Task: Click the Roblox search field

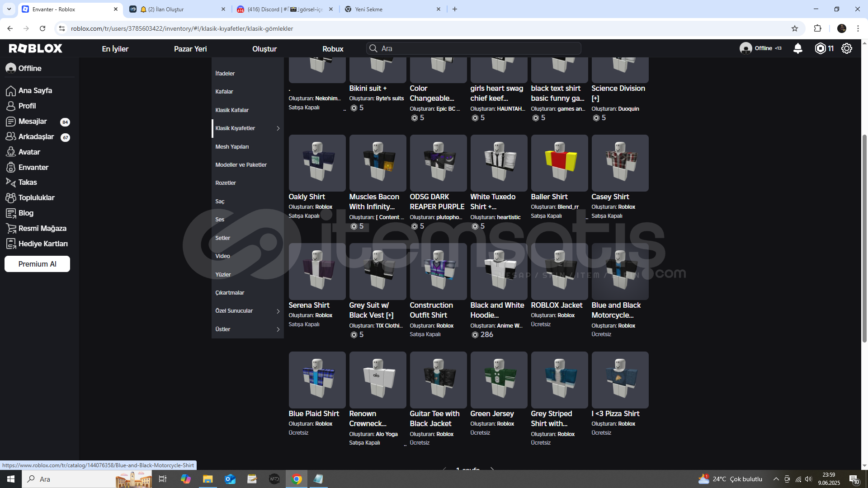Action: click(474, 48)
